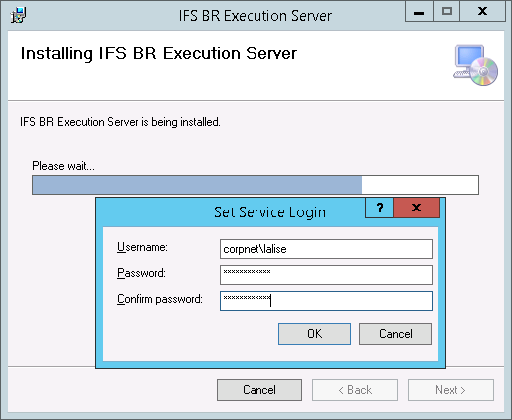
Task: Close the IFS BR Execution Server window
Action: (x=482, y=11)
